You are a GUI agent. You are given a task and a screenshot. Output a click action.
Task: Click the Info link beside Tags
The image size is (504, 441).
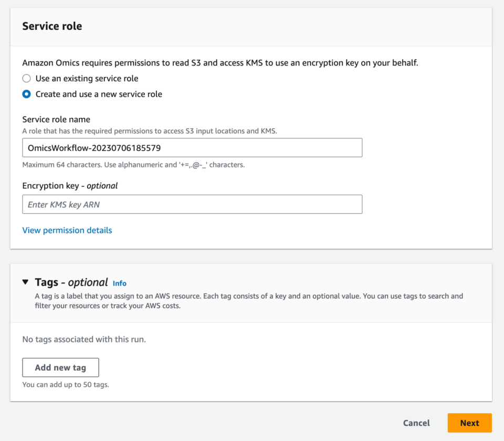click(119, 283)
